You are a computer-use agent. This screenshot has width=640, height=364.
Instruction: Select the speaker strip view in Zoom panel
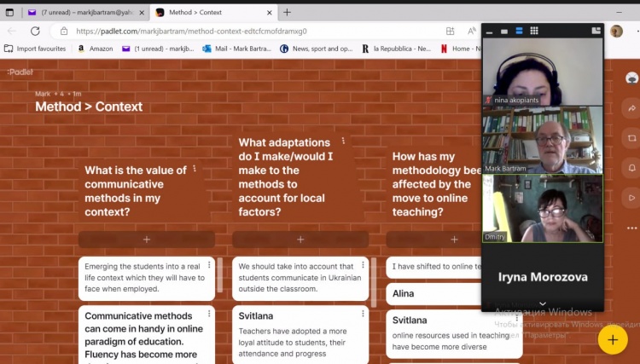point(519,31)
